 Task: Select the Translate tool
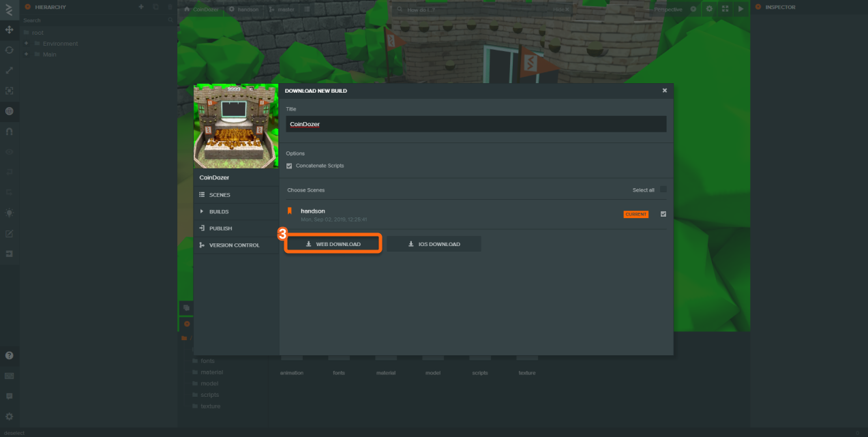click(10, 30)
